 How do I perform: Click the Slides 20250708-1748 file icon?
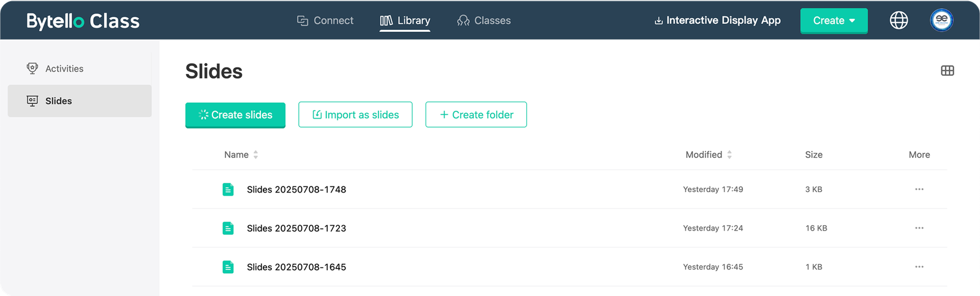228,190
